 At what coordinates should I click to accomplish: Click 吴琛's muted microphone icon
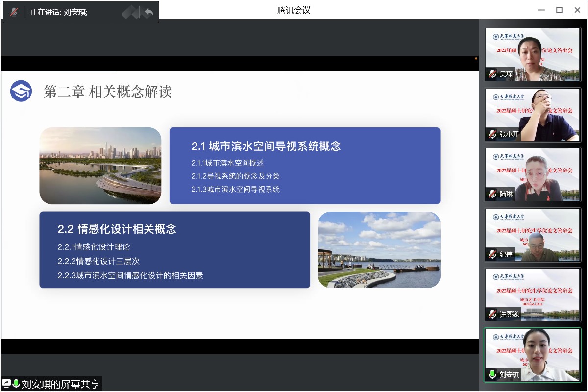[x=492, y=74]
